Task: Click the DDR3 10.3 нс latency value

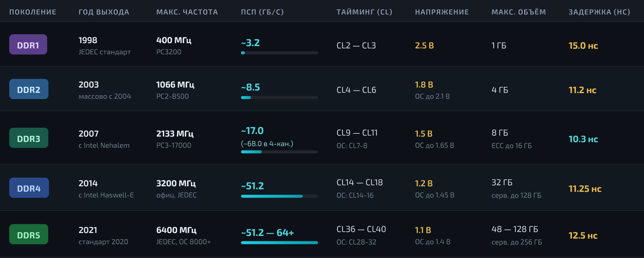Action: [x=583, y=139]
